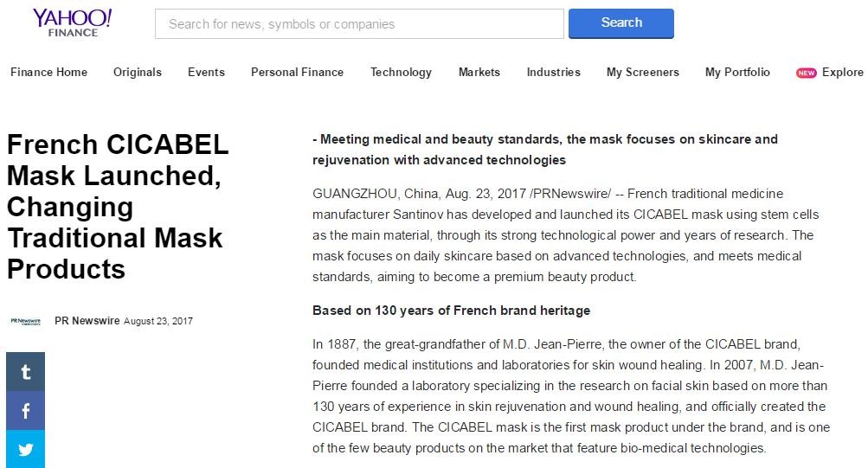Open the Yahoo Finance logo homepage
This screenshot has height=468, width=868.
pyautogui.click(x=72, y=23)
